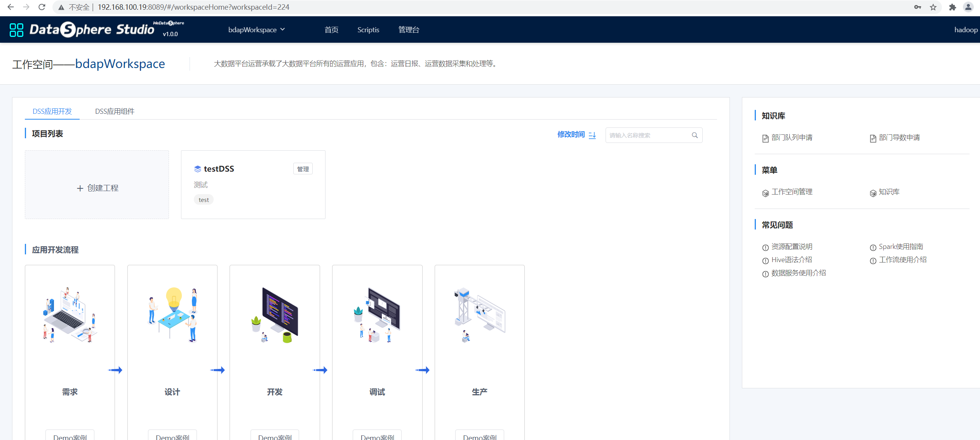Click the magnifier icon in the search box
Screen dimensions: 980x440
pos(695,135)
